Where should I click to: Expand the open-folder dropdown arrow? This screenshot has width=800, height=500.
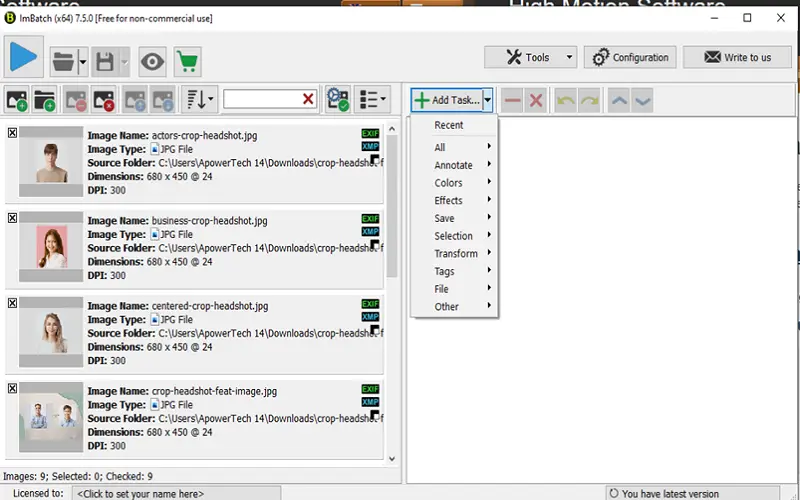[x=83, y=62]
